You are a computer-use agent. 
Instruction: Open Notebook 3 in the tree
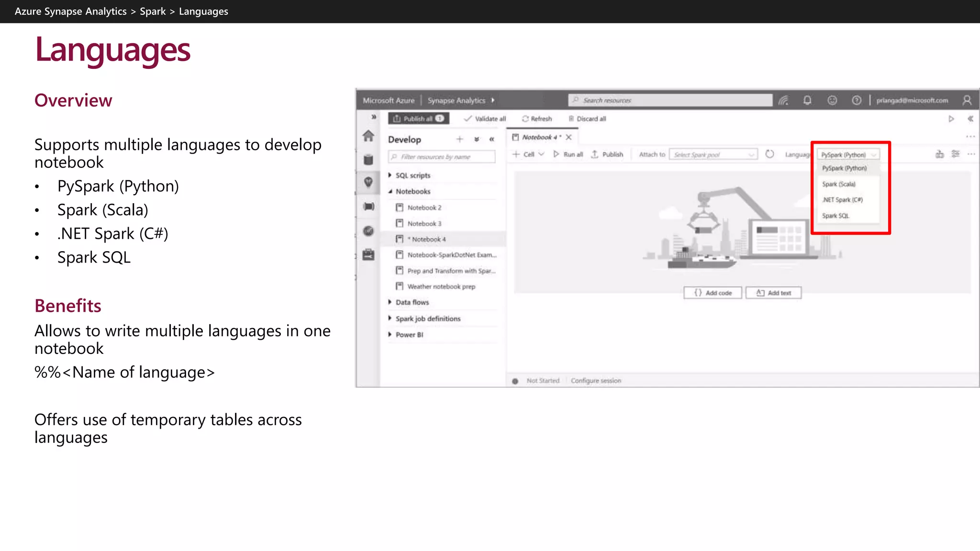coord(424,223)
